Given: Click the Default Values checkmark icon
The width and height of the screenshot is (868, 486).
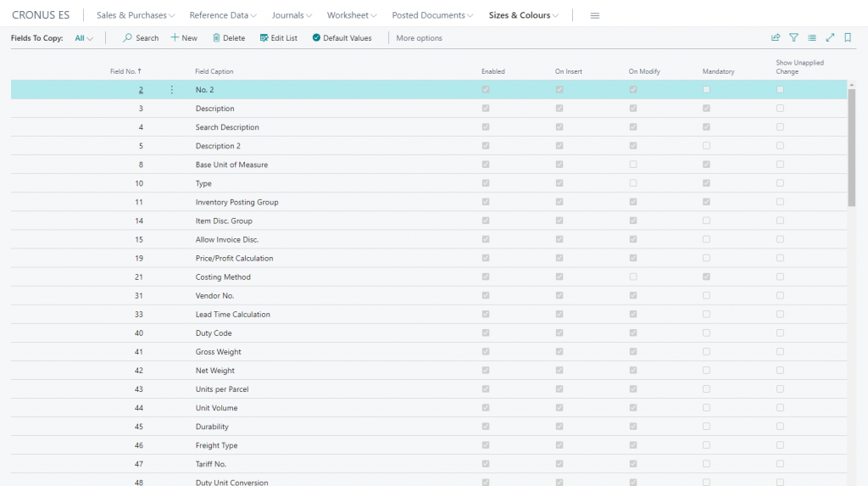Looking at the screenshot, I should [x=316, y=37].
